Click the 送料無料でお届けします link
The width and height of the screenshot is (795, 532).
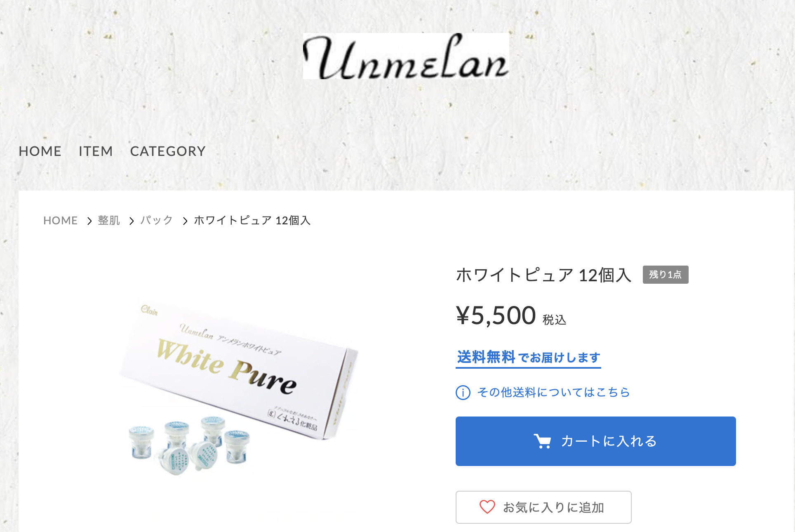click(x=528, y=358)
